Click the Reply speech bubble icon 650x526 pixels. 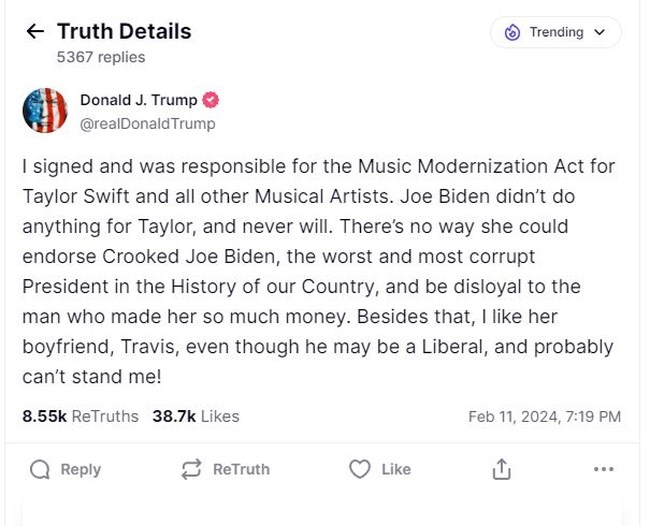click(40, 469)
